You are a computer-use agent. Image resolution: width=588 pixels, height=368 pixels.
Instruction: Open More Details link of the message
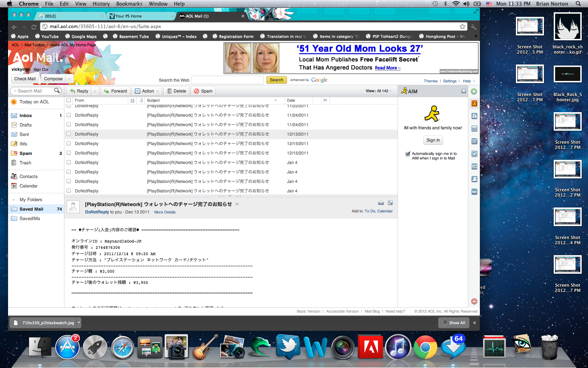[165, 212]
